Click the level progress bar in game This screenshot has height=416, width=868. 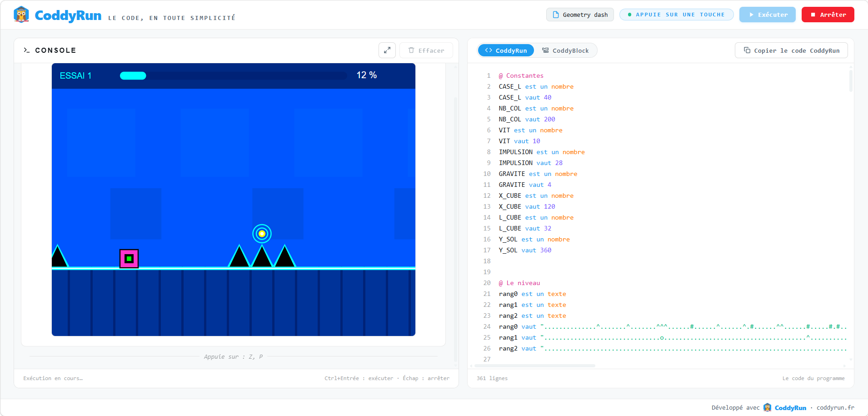233,76
